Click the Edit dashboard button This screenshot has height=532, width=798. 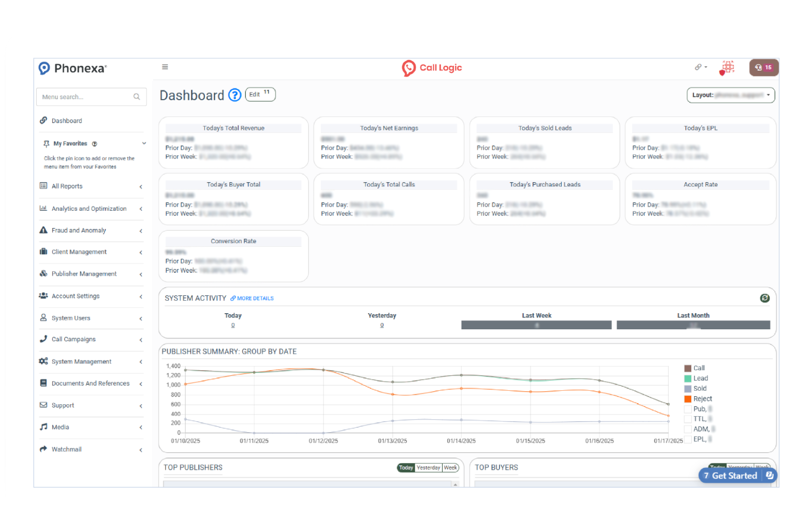[x=260, y=94]
